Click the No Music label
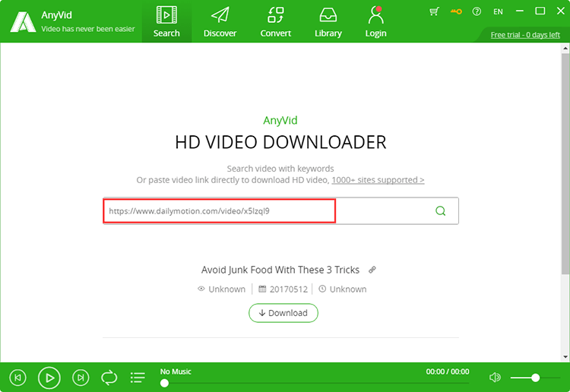570x392 pixels. (x=176, y=371)
